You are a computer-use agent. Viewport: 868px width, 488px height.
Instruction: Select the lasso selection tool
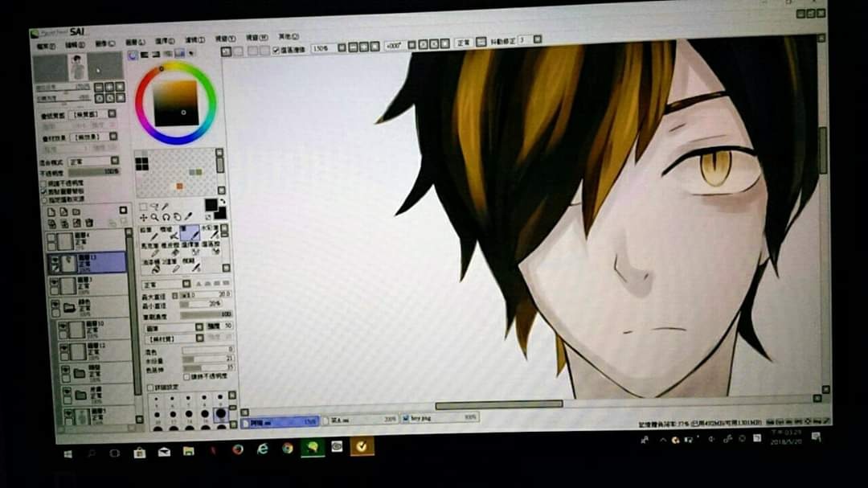point(154,207)
